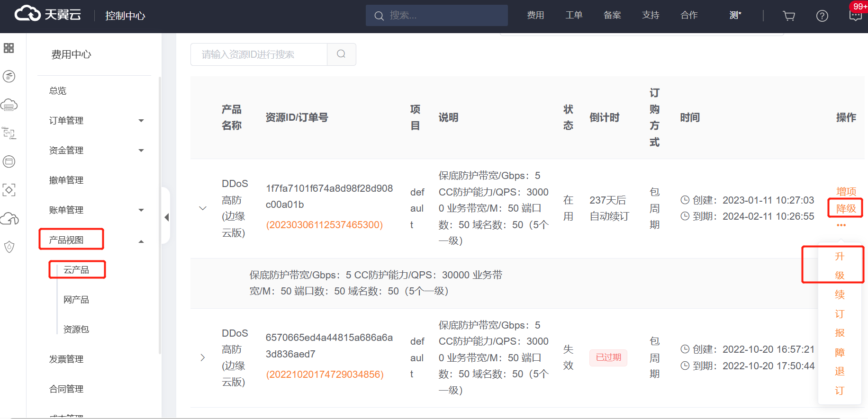Open the 测* account menu
868x419 pixels.
pos(735,15)
